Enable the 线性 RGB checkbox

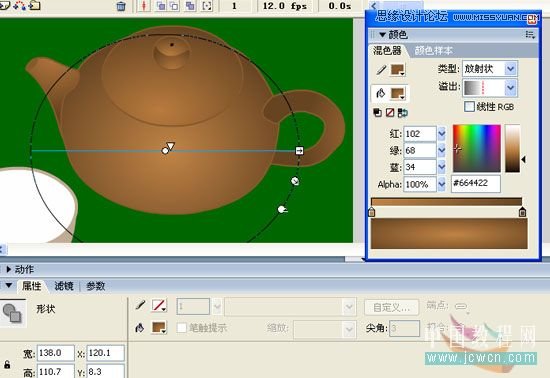469,107
